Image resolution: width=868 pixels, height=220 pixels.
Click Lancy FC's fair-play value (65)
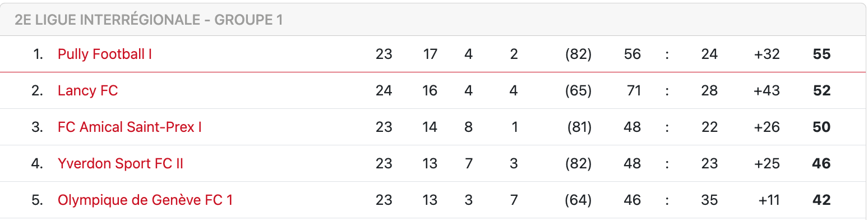(x=579, y=91)
